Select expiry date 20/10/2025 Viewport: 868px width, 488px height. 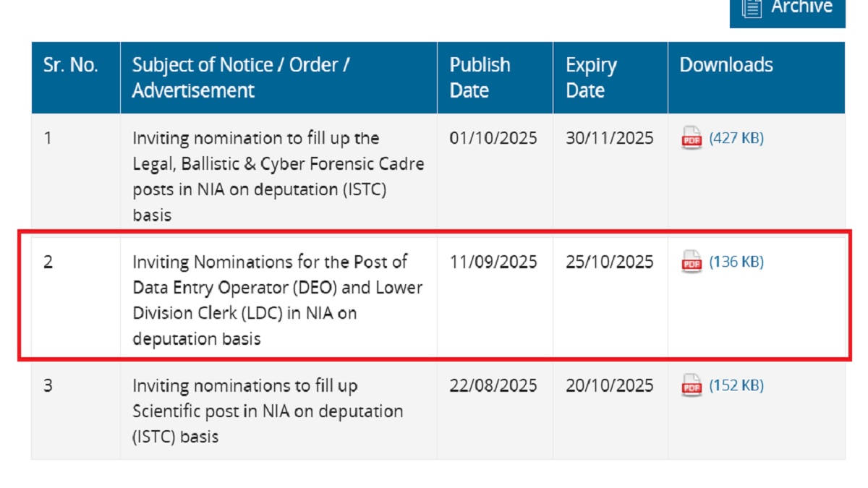pos(609,386)
